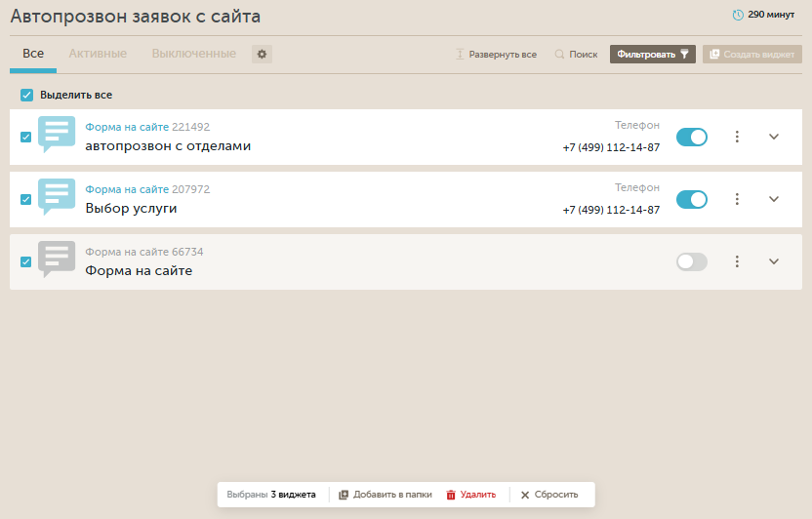The height and width of the screenshot is (519, 812).
Task: Click Сбросить to clear selection
Action: (x=549, y=495)
